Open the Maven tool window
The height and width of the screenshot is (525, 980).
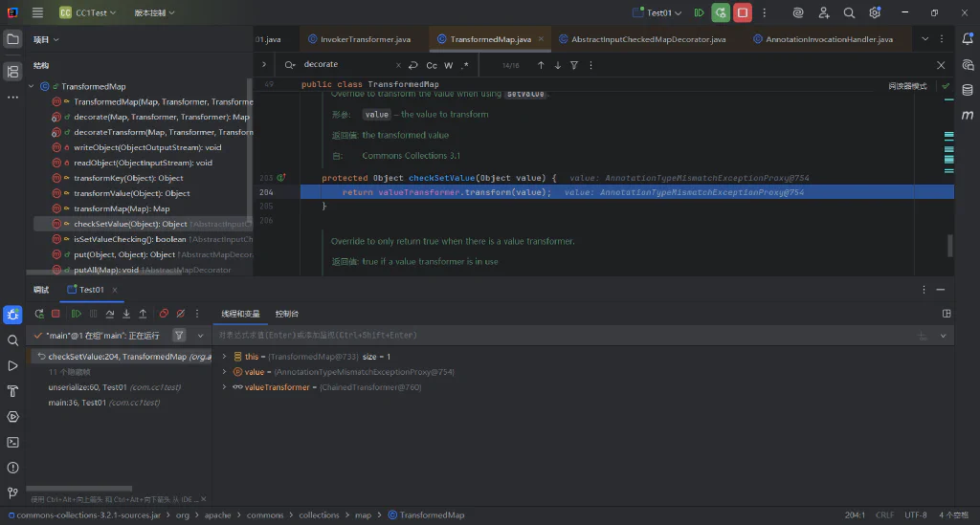pyautogui.click(x=968, y=115)
